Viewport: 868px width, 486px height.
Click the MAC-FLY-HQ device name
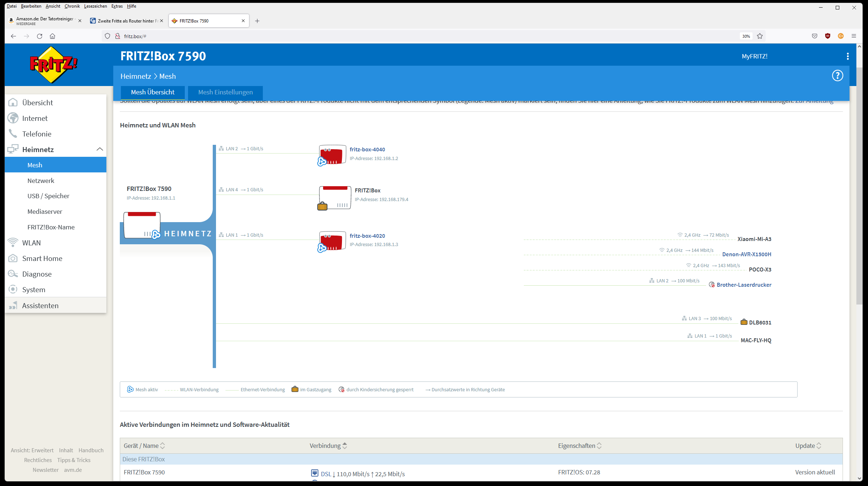tap(756, 340)
